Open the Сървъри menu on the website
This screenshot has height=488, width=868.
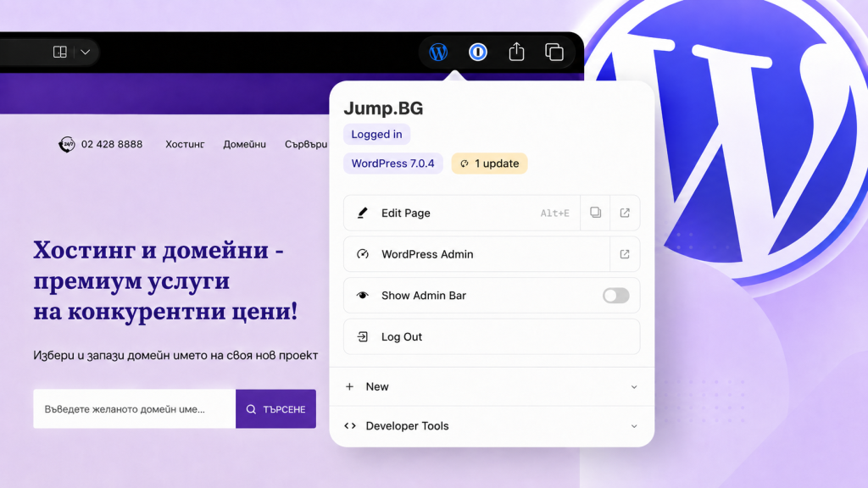tap(306, 144)
